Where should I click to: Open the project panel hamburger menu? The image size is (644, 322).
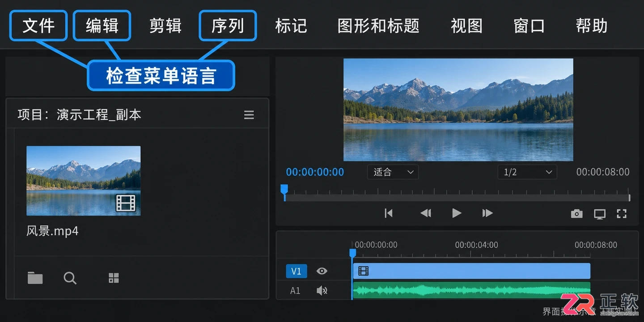click(x=249, y=115)
